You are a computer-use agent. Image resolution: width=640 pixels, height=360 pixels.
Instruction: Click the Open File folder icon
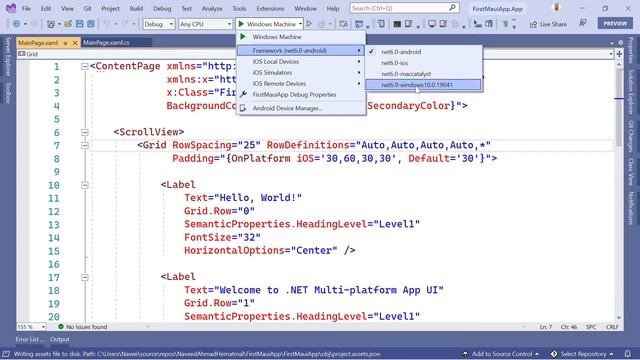[x=68, y=24]
